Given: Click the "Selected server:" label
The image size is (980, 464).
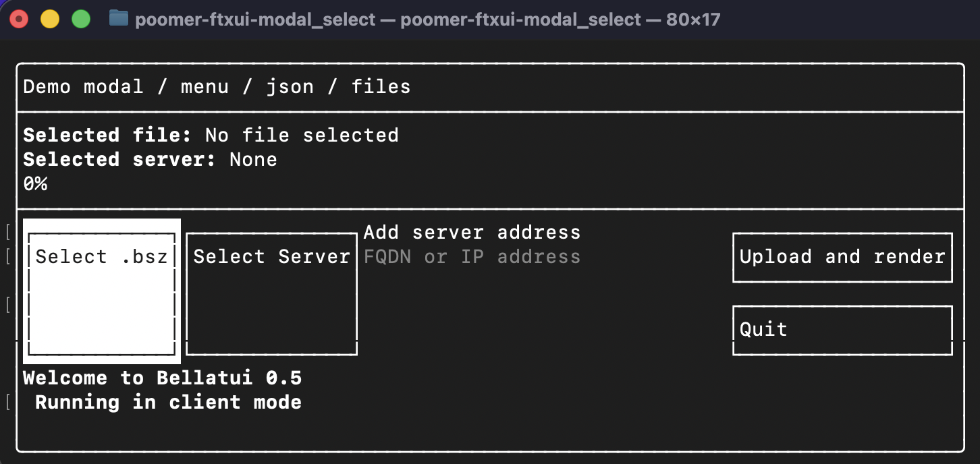Looking at the screenshot, I should tap(119, 160).
